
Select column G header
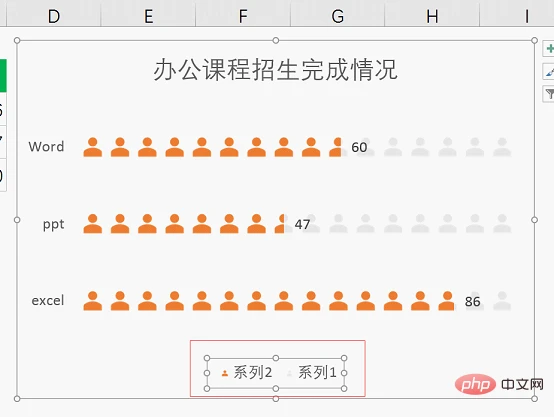(337, 16)
